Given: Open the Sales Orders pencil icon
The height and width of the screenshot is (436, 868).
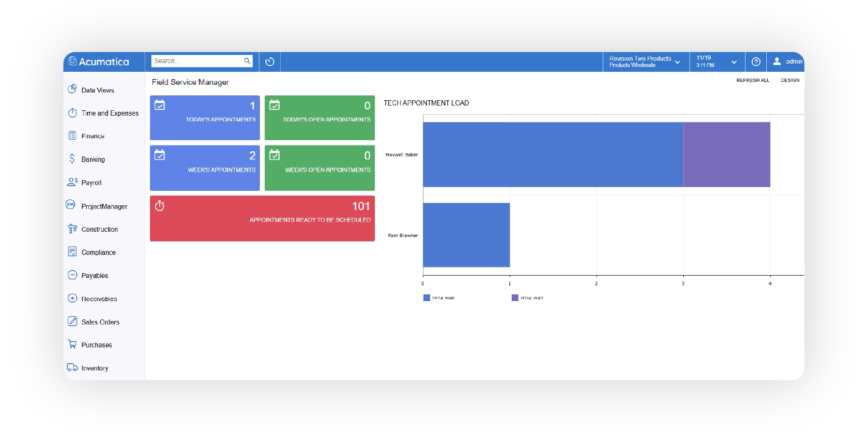Looking at the screenshot, I should [x=72, y=321].
